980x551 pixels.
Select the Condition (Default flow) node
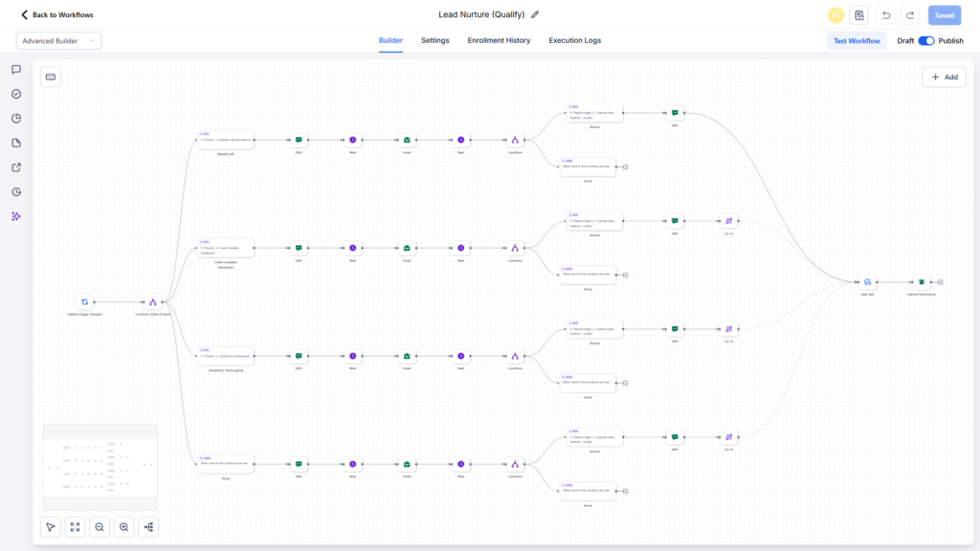tap(152, 301)
